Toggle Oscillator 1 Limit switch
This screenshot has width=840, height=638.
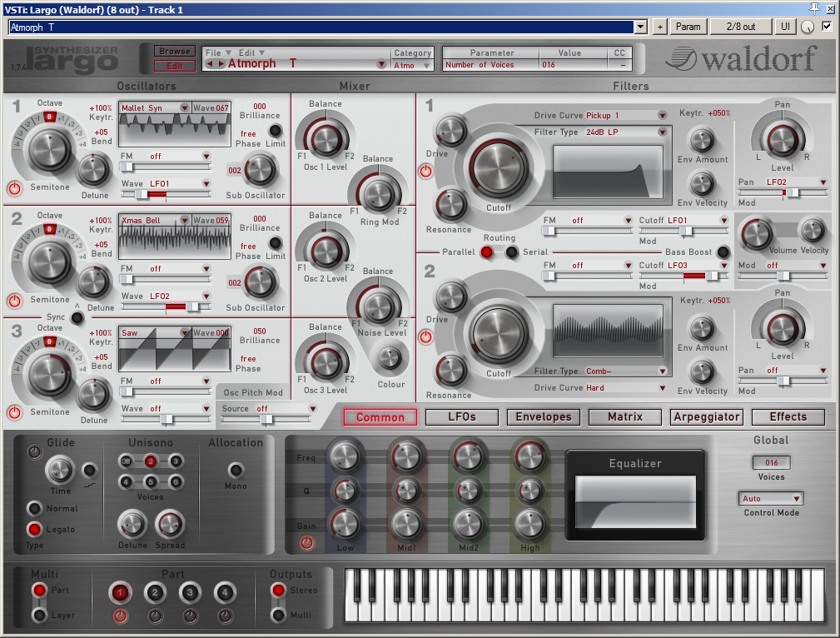pos(276,130)
